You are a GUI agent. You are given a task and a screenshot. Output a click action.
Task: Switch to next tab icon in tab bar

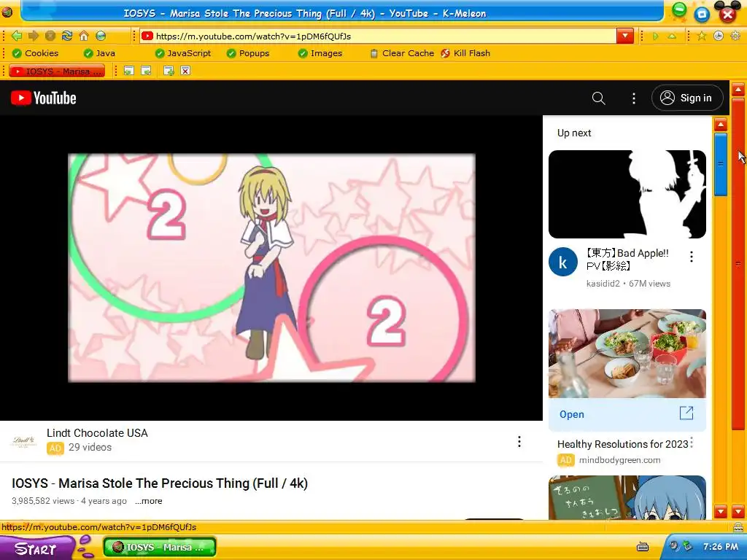pos(146,71)
